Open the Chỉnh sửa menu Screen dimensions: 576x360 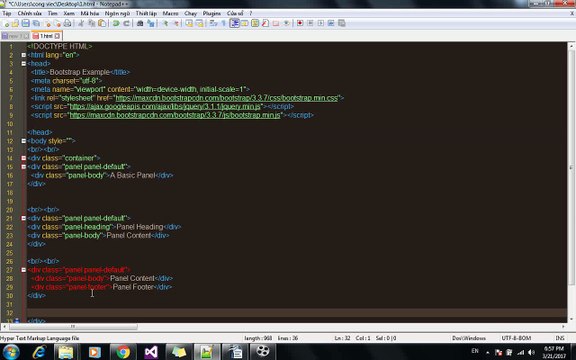click(29, 13)
